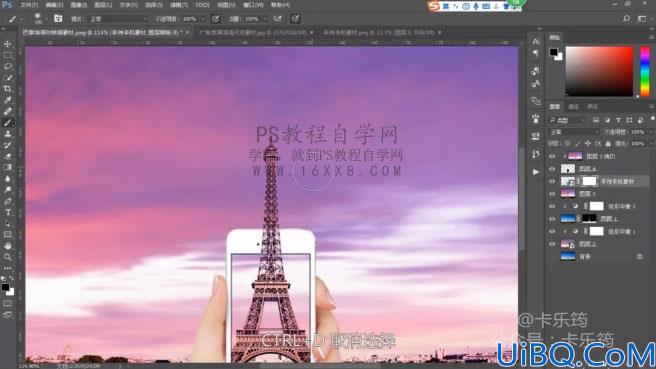Image resolution: width=656 pixels, height=369 pixels.
Task: Select the Crop tool
Action: [x=8, y=89]
